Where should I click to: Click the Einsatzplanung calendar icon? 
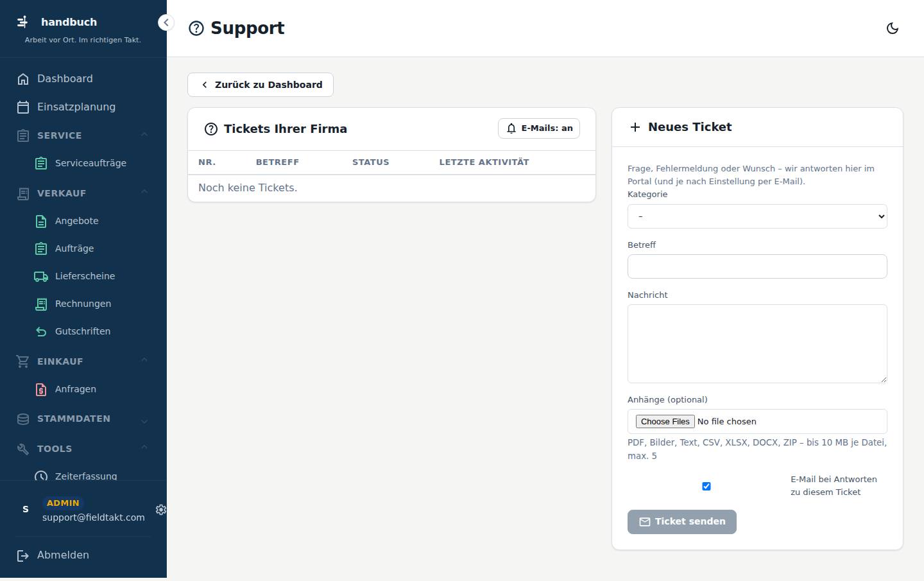click(x=23, y=107)
